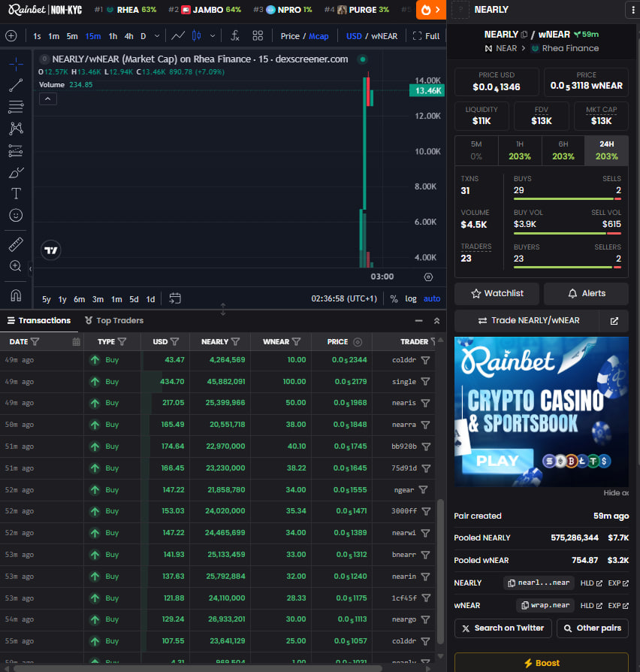Open the indicators fx menu

click(235, 36)
